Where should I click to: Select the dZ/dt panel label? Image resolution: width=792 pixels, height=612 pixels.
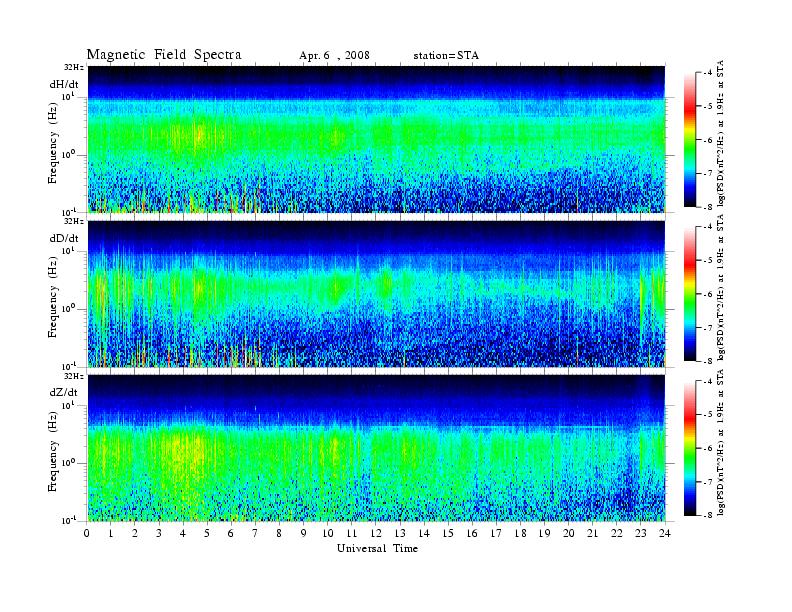coord(64,392)
